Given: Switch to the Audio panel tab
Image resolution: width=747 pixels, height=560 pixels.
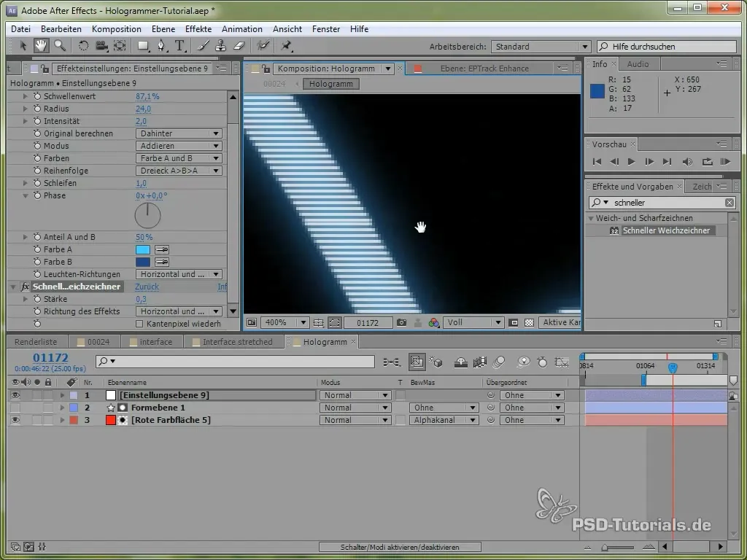Looking at the screenshot, I should coord(638,64).
